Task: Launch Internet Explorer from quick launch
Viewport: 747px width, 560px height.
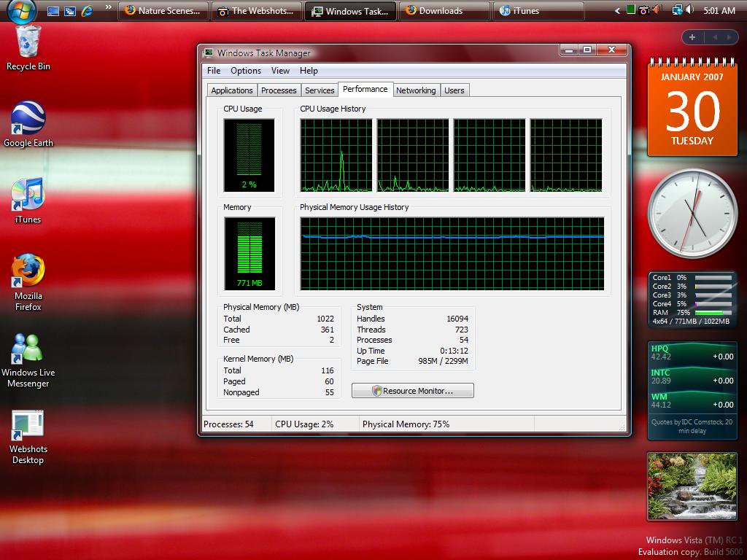Action: (x=87, y=11)
